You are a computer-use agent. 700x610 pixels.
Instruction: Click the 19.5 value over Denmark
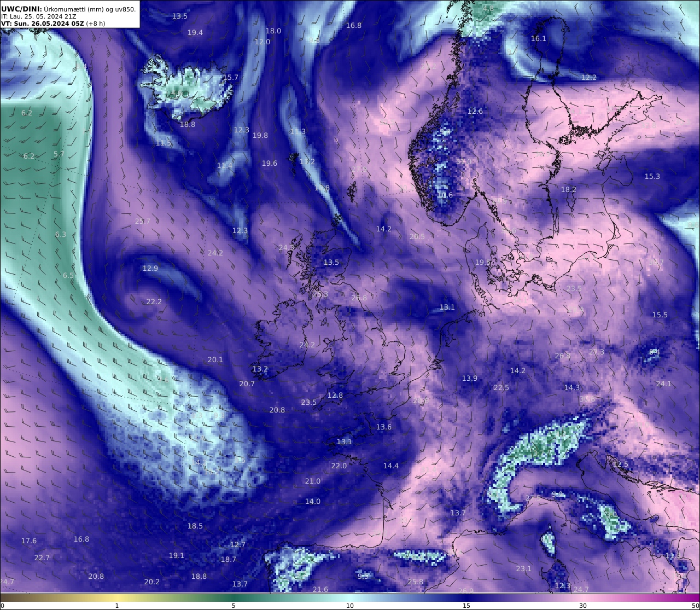483,263
